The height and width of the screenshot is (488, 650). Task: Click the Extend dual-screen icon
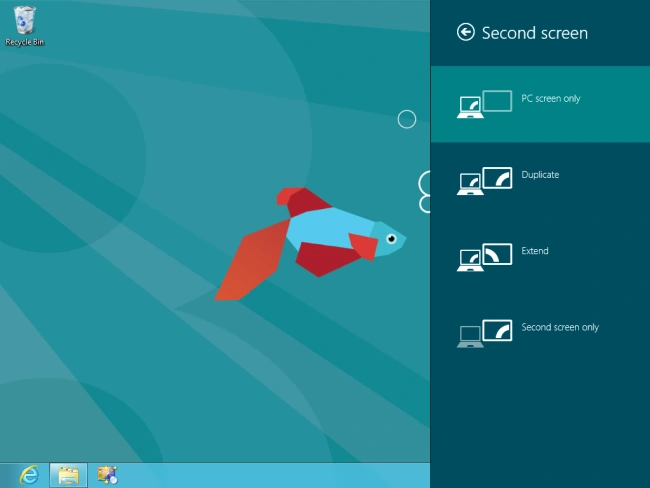(x=484, y=257)
